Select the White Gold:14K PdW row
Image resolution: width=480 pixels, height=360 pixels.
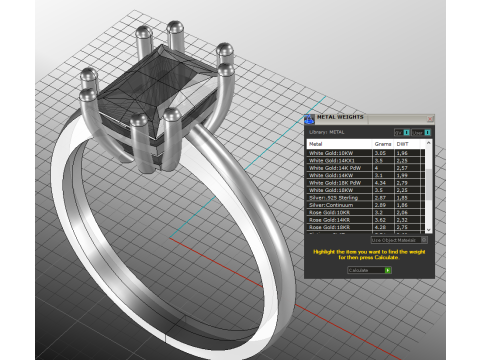pos(366,168)
